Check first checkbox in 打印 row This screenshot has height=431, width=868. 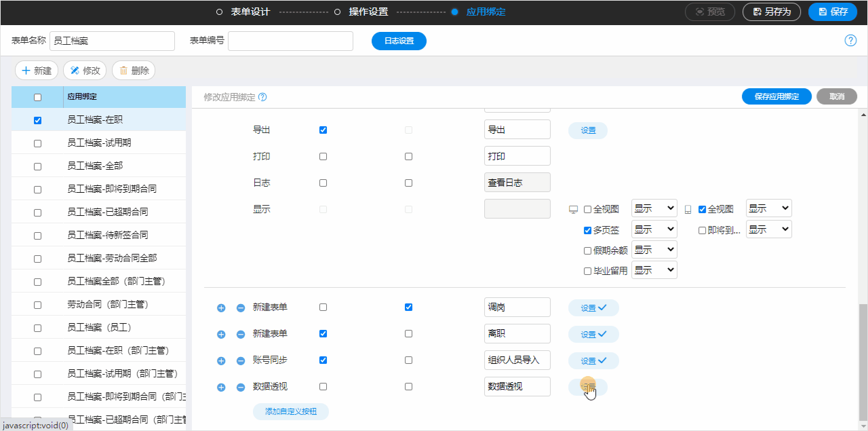coord(323,156)
